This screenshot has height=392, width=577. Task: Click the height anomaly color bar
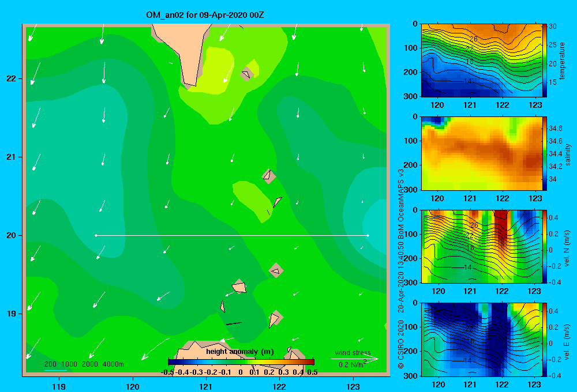click(241, 362)
